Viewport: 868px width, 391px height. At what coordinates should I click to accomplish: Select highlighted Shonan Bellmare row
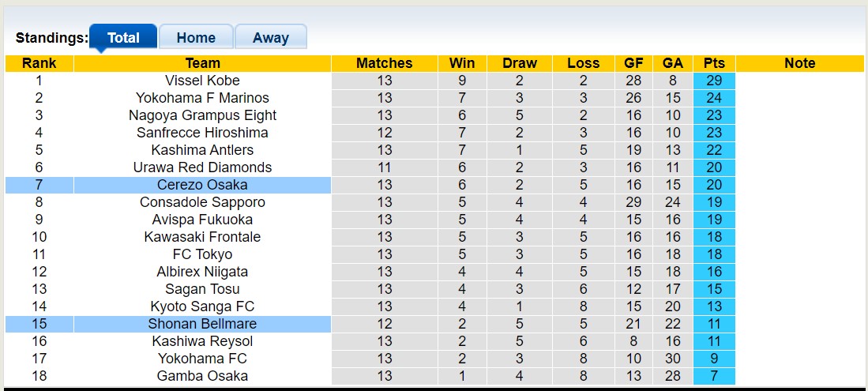202,324
